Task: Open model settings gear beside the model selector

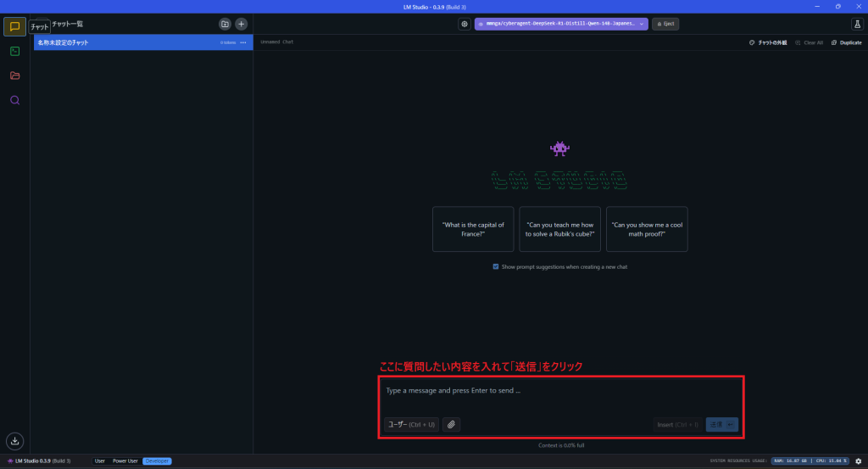Action: [465, 25]
